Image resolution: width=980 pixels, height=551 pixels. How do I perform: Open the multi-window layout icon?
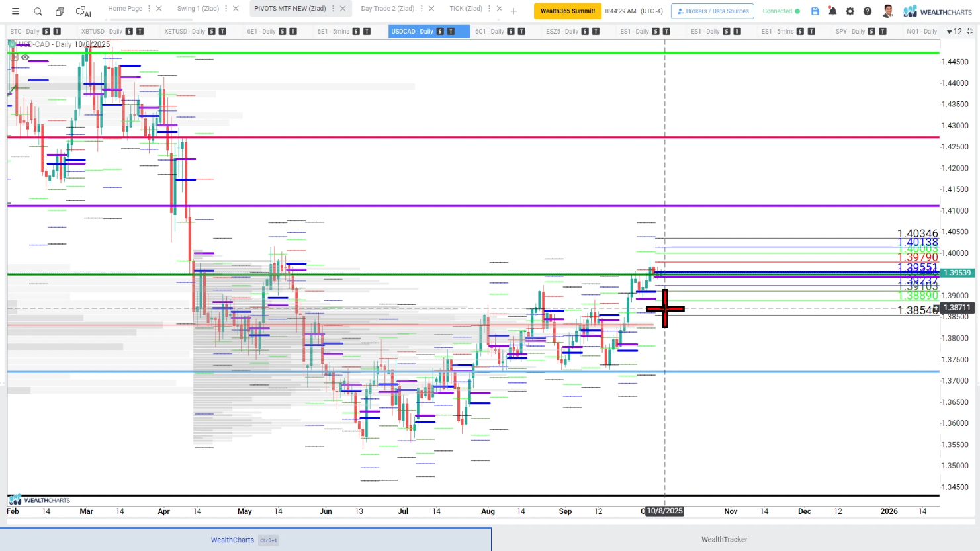[60, 11]
